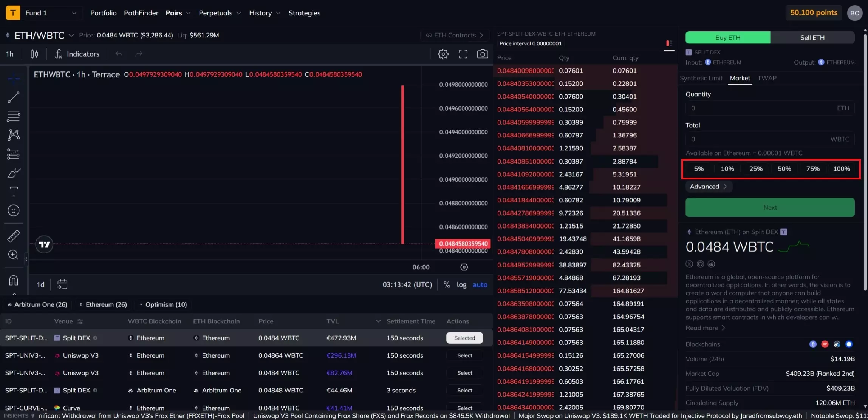Viewport: 868px width, 420px height.
Task: Select the Uniswap V3 €296.13M venue
Action: click(x=464, y=355)
